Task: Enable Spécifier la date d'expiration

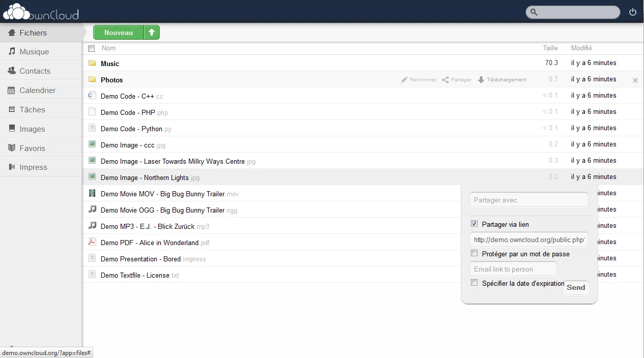Action: click(x=474, y=283)
